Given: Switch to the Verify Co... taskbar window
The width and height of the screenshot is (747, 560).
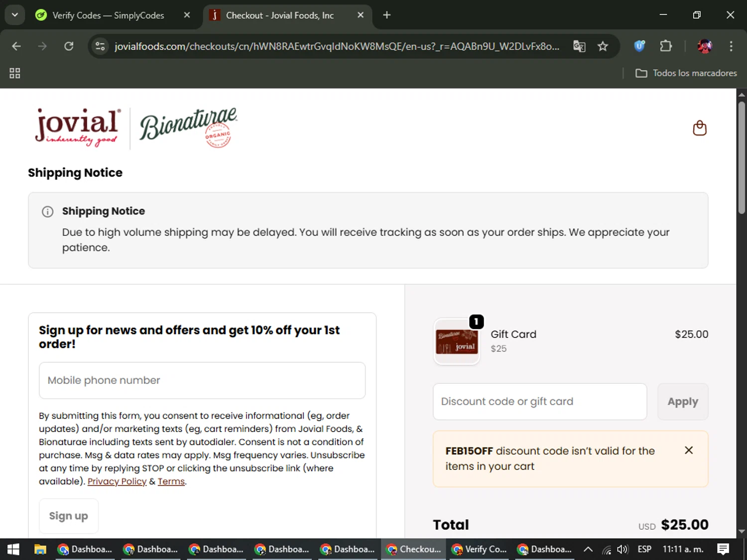Looking at the screenshot, I should tap(480, 549).
